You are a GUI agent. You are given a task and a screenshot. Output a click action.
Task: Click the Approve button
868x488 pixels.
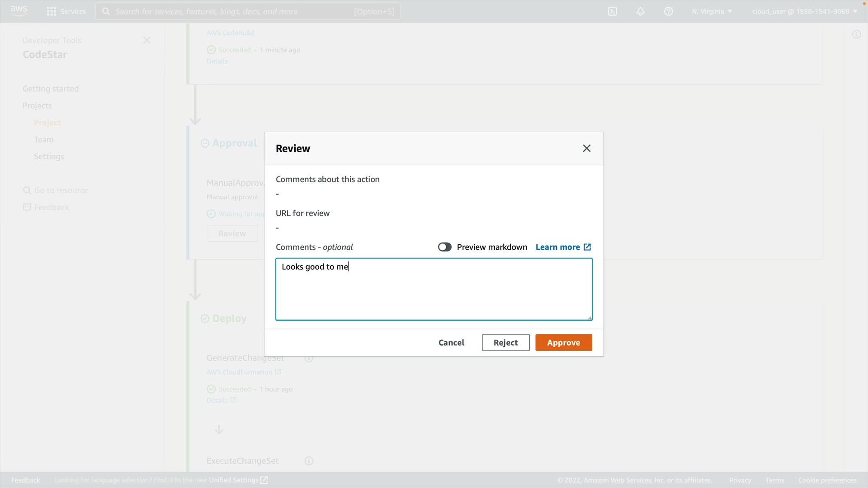pos(563,343)
